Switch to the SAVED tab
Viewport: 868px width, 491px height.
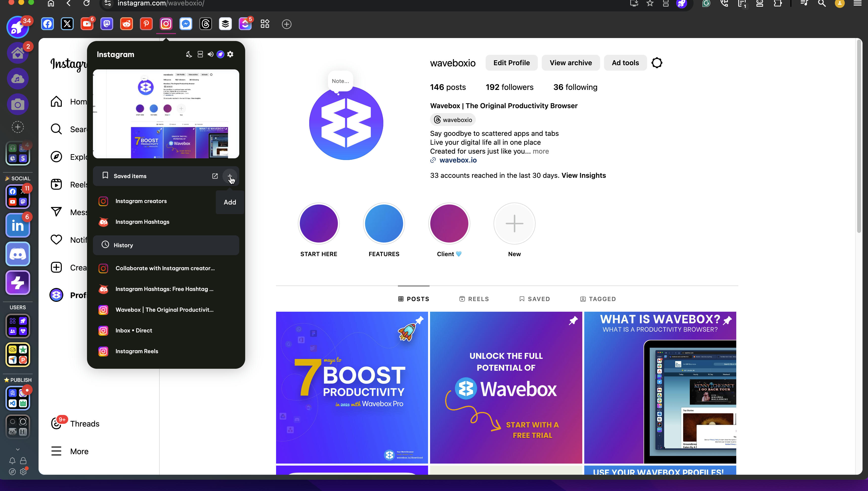tap(534, 299)
